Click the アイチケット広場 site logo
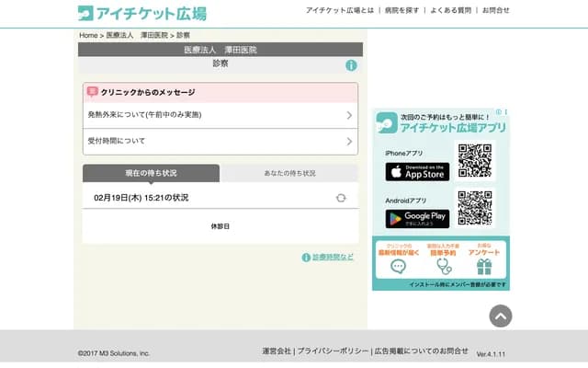This screenshot has width=588, height=368. click(x=142, y=14)
